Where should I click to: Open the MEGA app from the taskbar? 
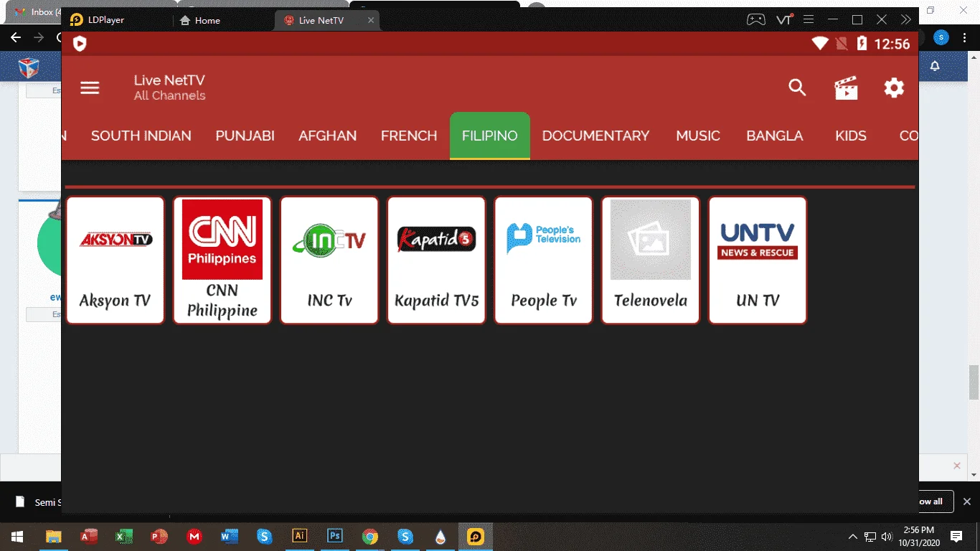194,536
